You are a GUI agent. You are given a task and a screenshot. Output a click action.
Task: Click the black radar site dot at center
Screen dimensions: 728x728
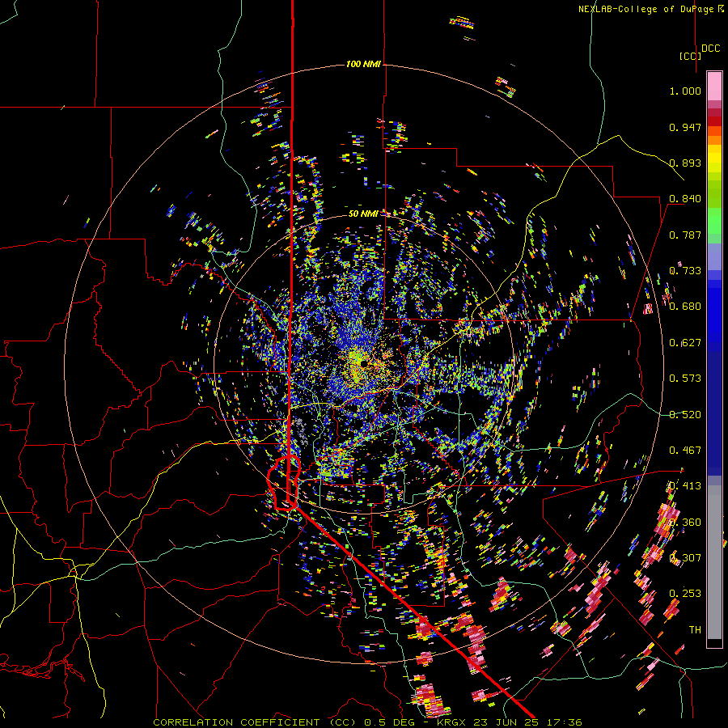(x=363, y=364)
